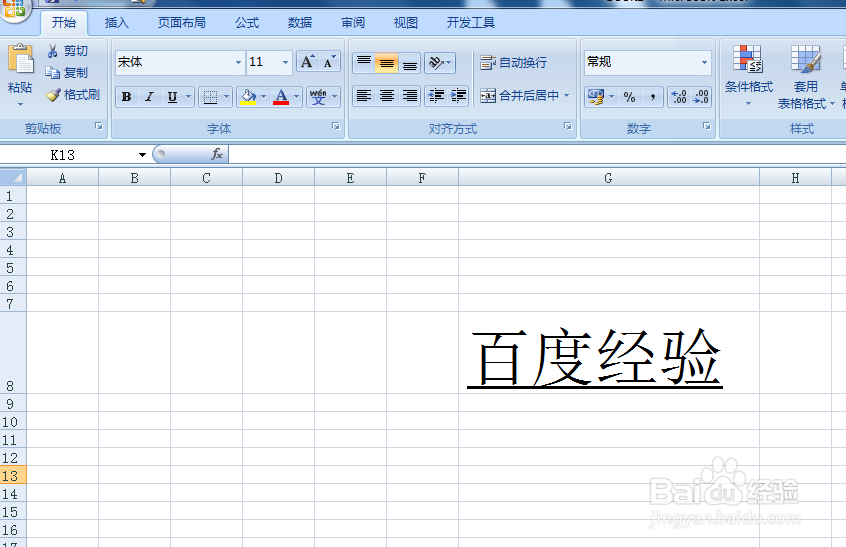Switch to 视图 View tab
The image size is (846, 547).
pos(406,23)
